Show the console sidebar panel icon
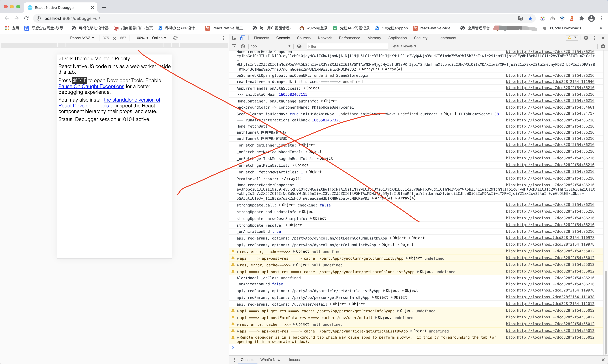The image size is (608, 364). click(234, 46)
